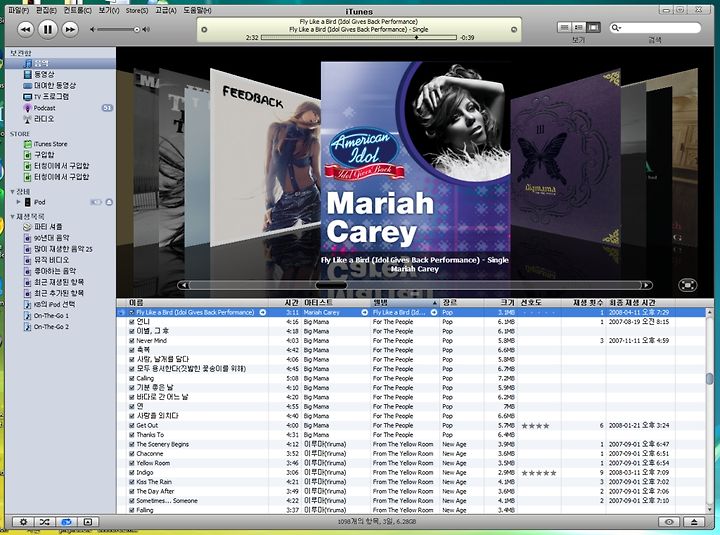Expand the iPod device tree
Viewport: 720px width, 535px height.
tap(18, 202)
